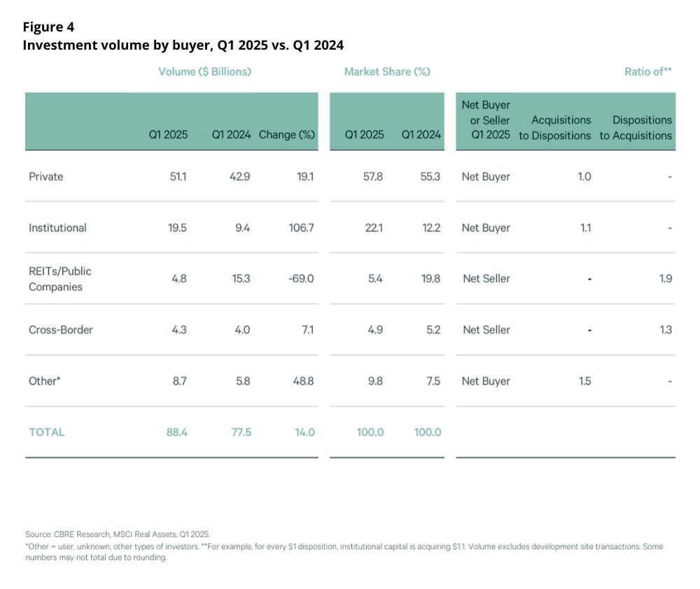Viewport: 700px width, 589px height.
Task: Select the Institutional row label
Action: (x=57, y=227)
